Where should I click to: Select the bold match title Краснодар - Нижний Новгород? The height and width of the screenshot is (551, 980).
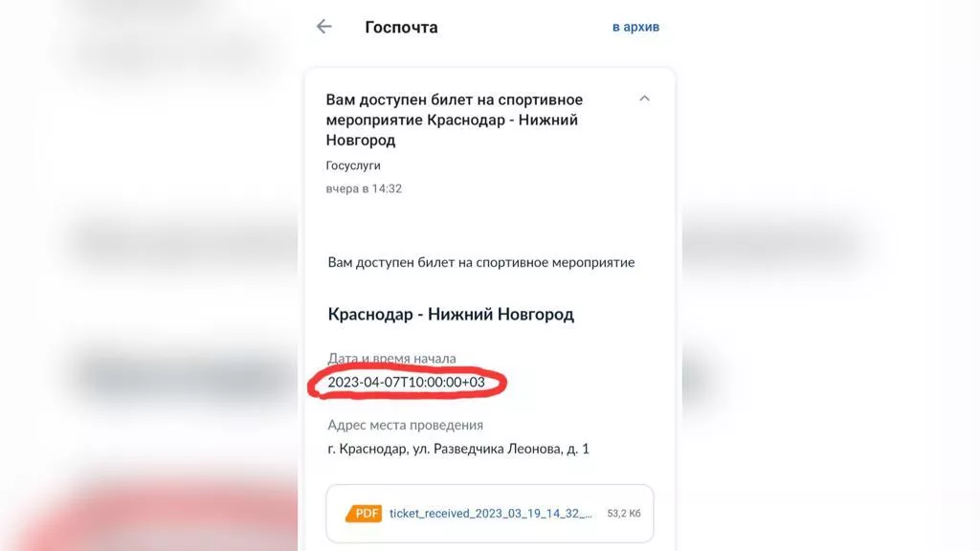click(x=451, y=314)
